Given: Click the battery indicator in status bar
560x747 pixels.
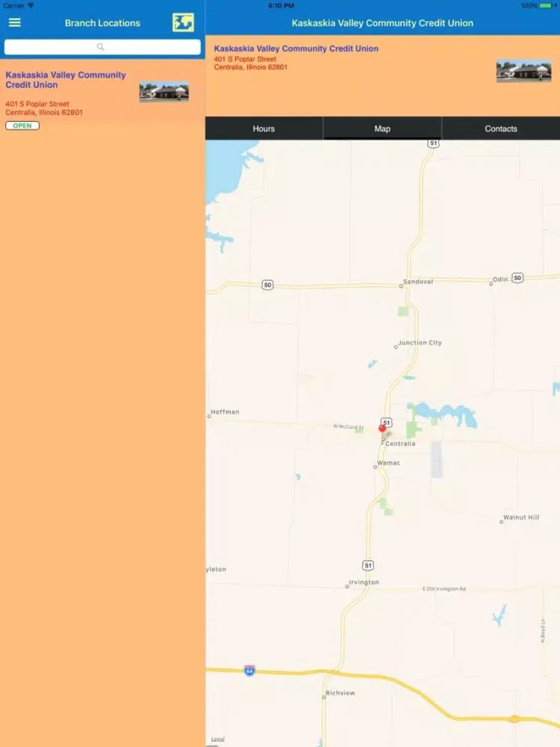Looking at the screenshot, I should tap(547, 6).
